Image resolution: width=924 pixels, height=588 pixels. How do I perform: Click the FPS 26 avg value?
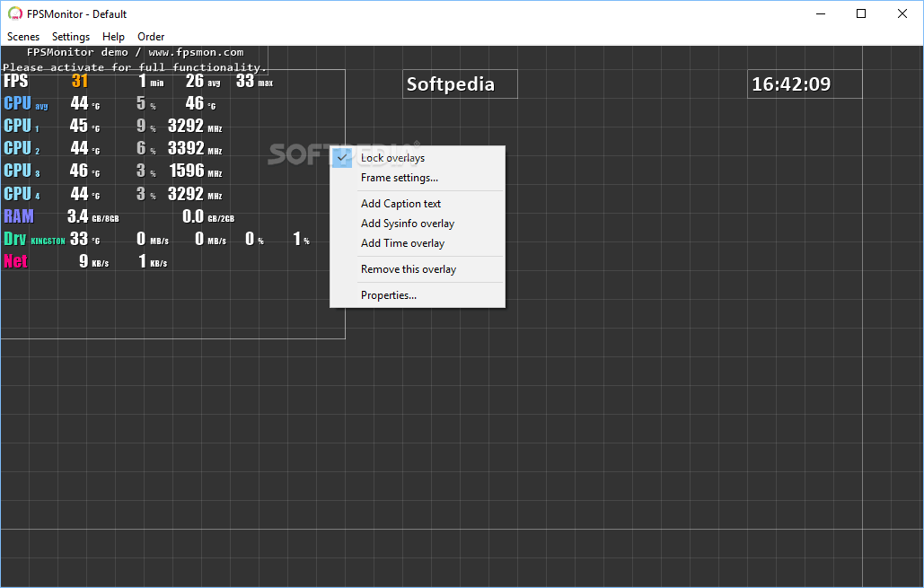203,81
